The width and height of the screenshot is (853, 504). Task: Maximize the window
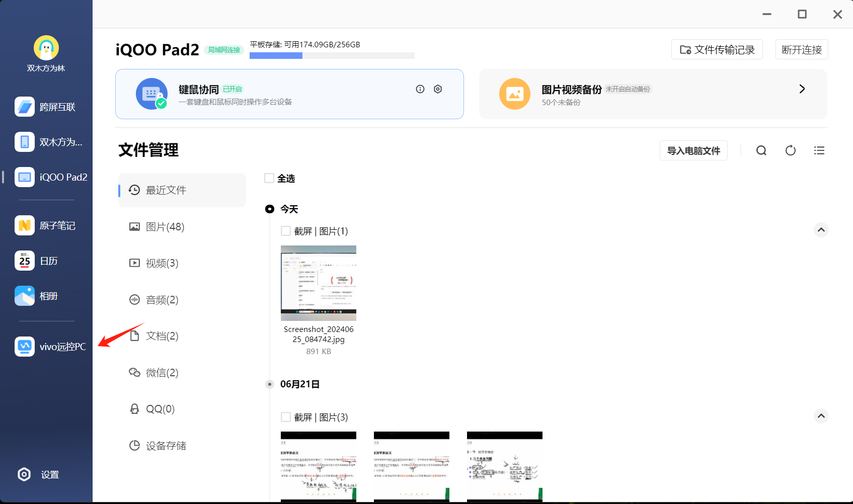802,14
